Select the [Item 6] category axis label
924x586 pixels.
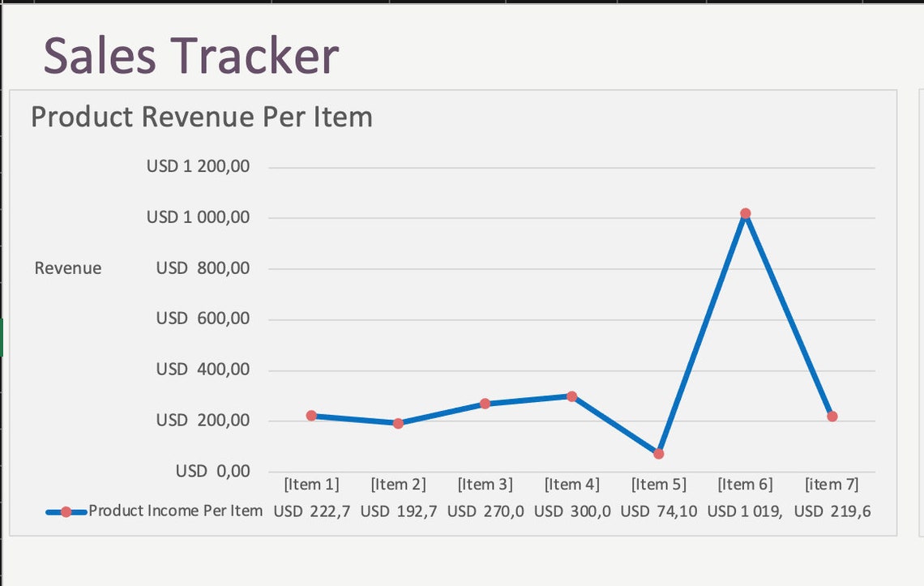[745, 484]
